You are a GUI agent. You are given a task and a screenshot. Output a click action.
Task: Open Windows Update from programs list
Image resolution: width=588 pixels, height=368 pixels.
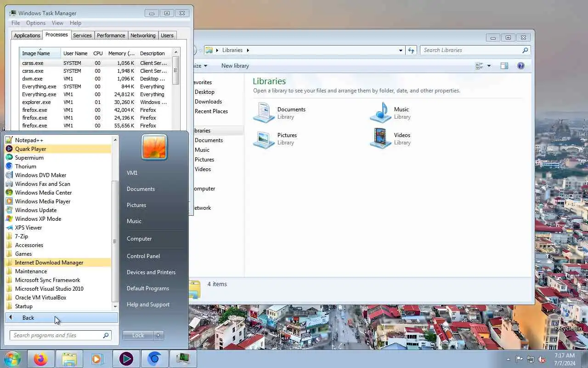click(x=58, y=210)
